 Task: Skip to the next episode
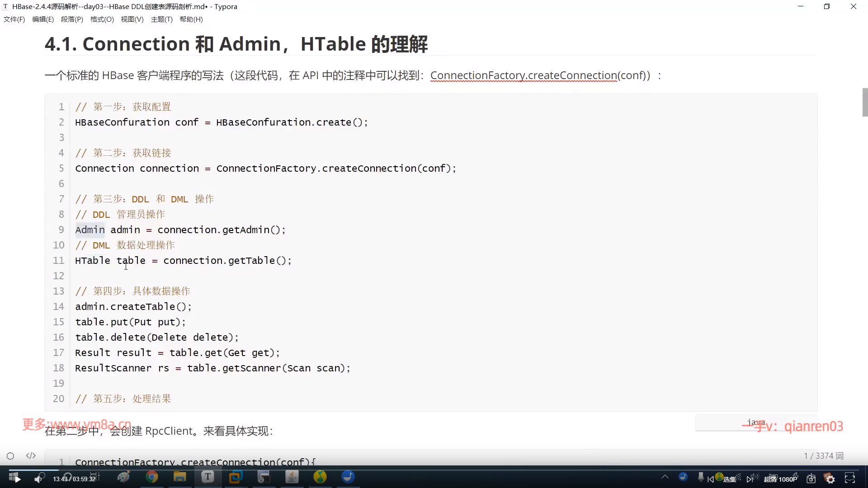pos(750,479)
